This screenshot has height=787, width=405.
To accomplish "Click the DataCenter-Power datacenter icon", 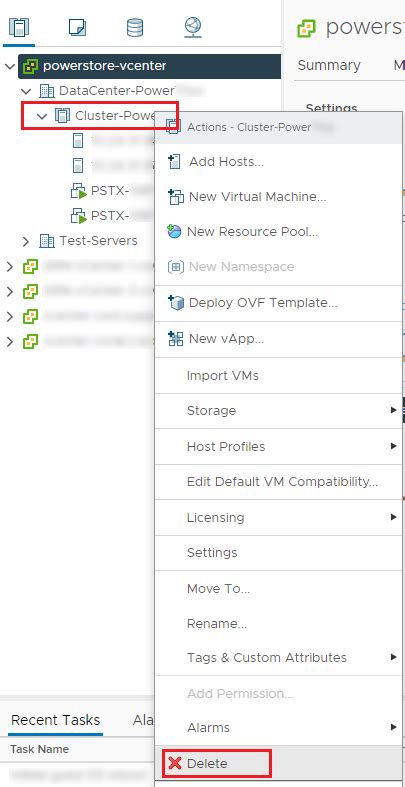I will (47, 91).
